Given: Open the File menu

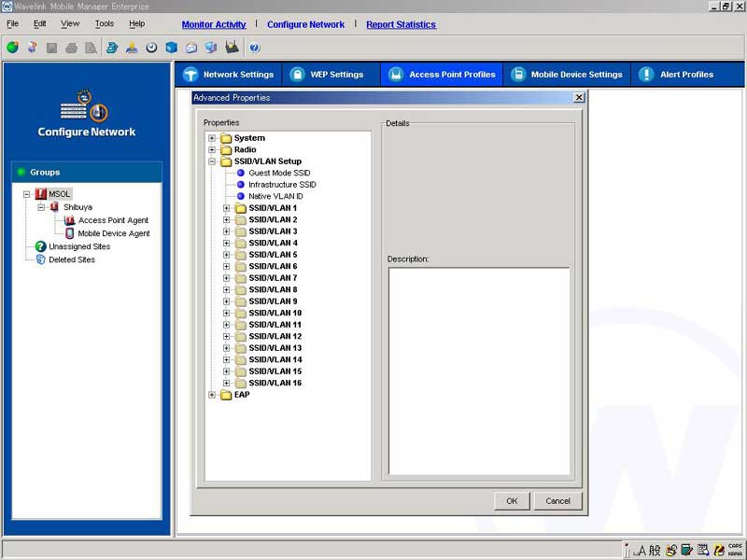Looking at the screenshot, I should click(x=13, y=23).
